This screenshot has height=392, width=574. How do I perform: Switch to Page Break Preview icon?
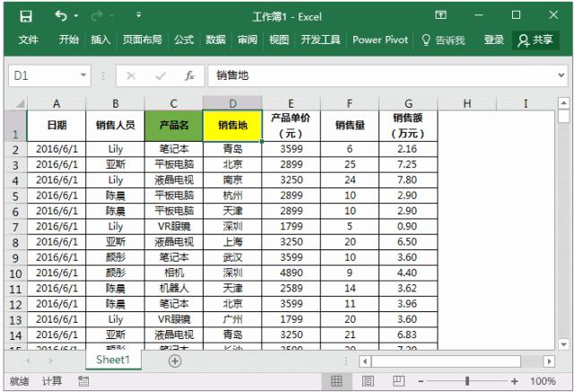pyautogui.click(x=398, y=381)
